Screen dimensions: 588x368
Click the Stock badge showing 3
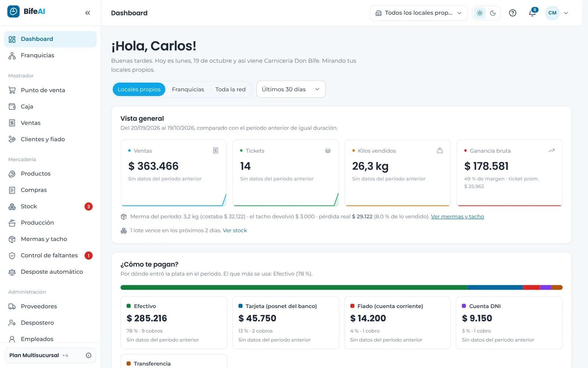pos(89,206)
